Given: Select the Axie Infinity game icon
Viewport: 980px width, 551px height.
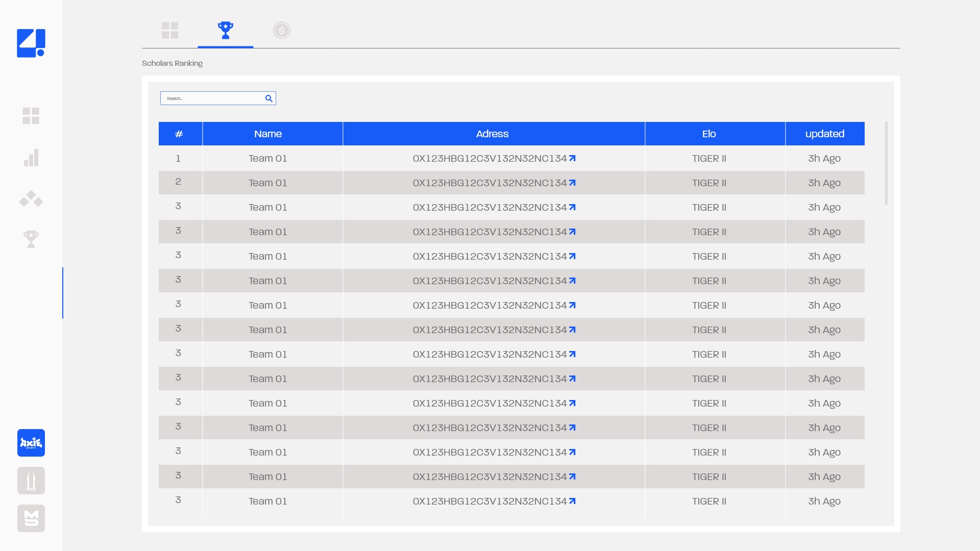Looking at the screenshot, I should (31, 443).
